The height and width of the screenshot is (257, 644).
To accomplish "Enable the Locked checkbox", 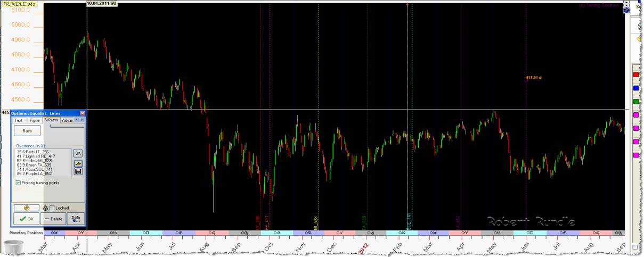I will 52,208.
